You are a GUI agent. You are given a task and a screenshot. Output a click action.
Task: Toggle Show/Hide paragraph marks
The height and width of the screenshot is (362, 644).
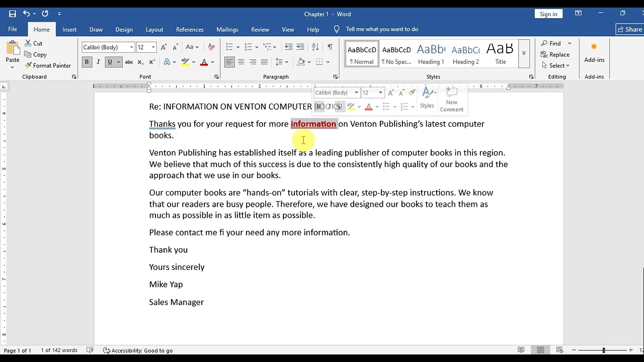tap(330, 47)
